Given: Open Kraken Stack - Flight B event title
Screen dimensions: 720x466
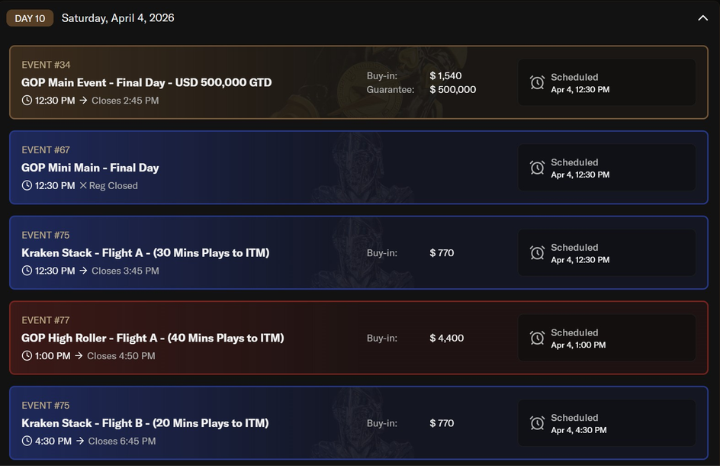Looking at the screenshot, I should coord(145,424).
